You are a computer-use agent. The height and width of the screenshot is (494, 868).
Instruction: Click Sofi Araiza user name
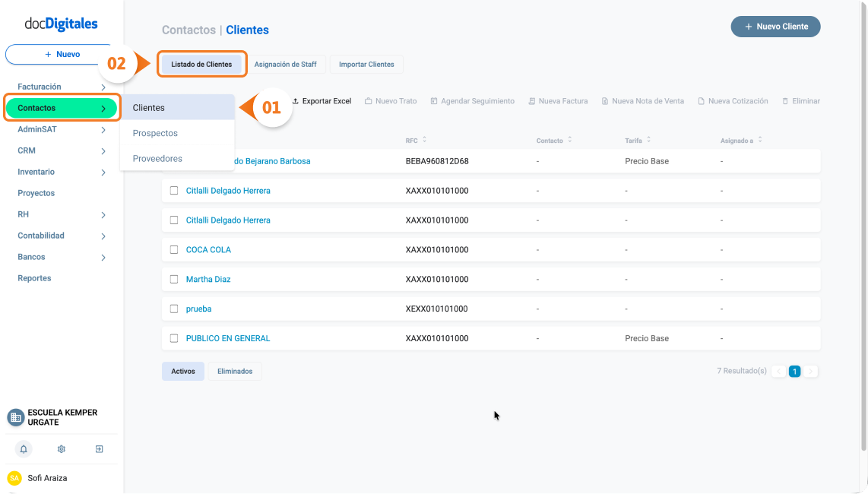pos(47,478)
